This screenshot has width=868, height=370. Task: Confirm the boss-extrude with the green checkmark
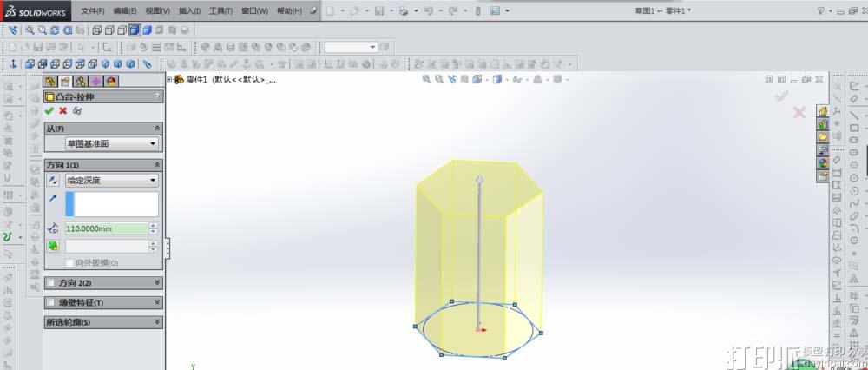(x=49, y=111)
